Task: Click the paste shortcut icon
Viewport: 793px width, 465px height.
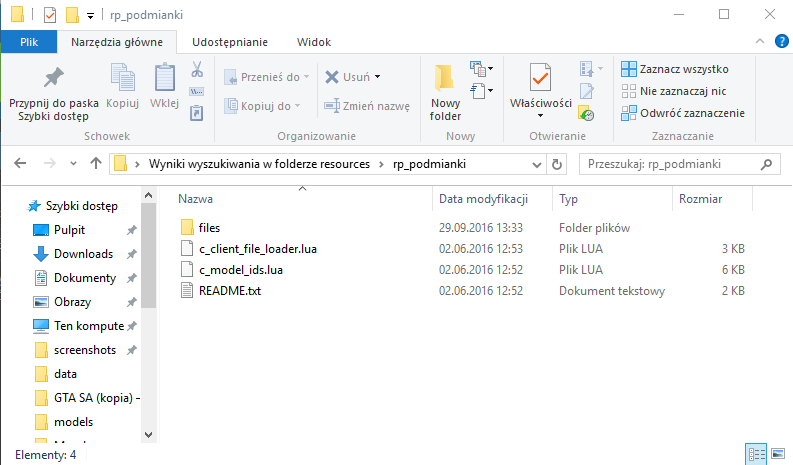Action: [197, 113]
